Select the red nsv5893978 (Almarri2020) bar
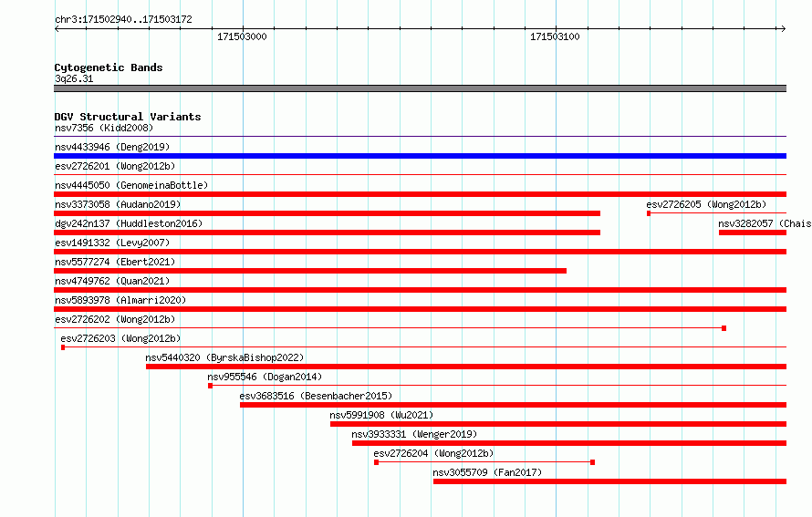The width and height of the screenshot is (812, 517). [x=420, y=309]
